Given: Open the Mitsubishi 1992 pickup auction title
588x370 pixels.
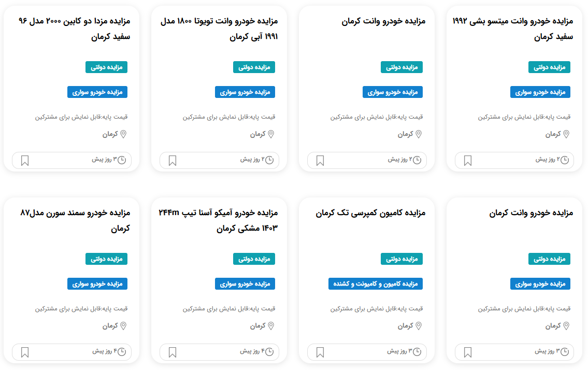Looking at the screenshot, I should click(513, 29).
